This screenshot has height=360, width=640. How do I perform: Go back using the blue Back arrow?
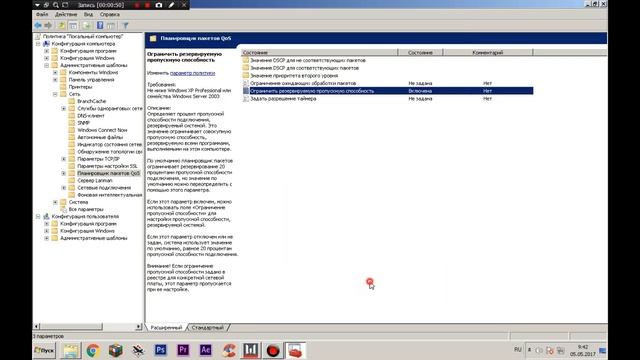tap(38, 25)
